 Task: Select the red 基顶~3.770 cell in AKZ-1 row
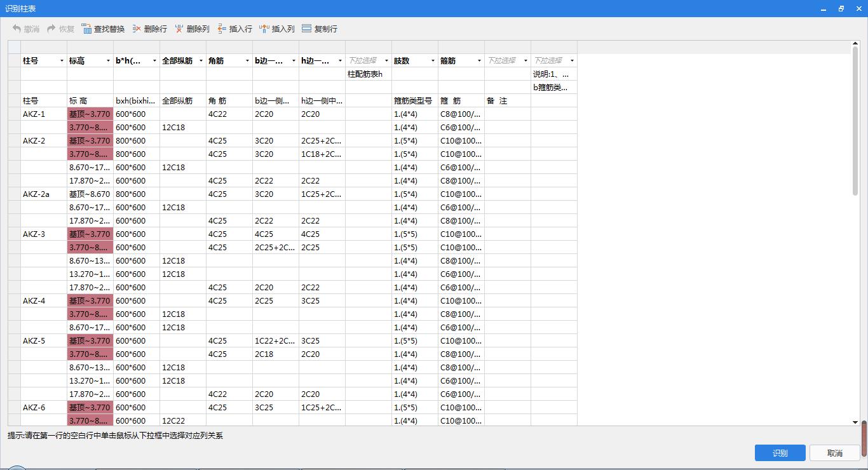click(90, 114)
